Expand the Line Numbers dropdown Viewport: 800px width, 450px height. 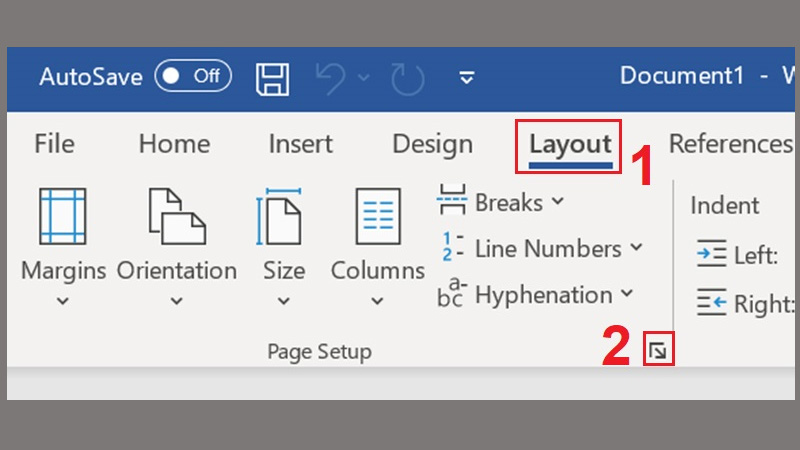541,248
